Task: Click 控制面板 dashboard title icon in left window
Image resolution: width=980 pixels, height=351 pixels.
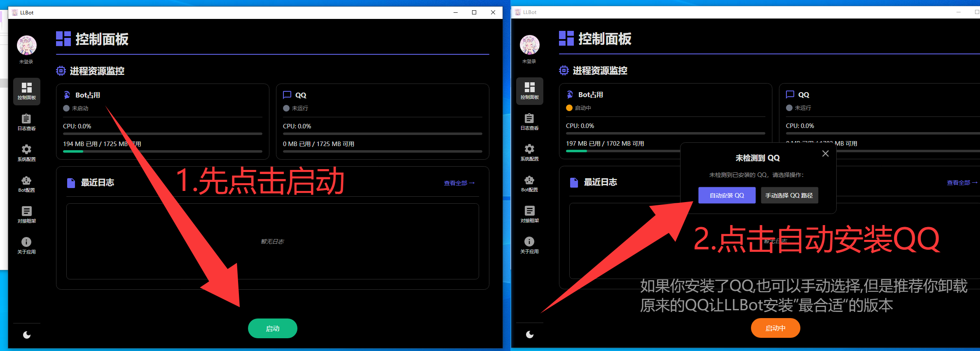Action: tap(63, 39)
